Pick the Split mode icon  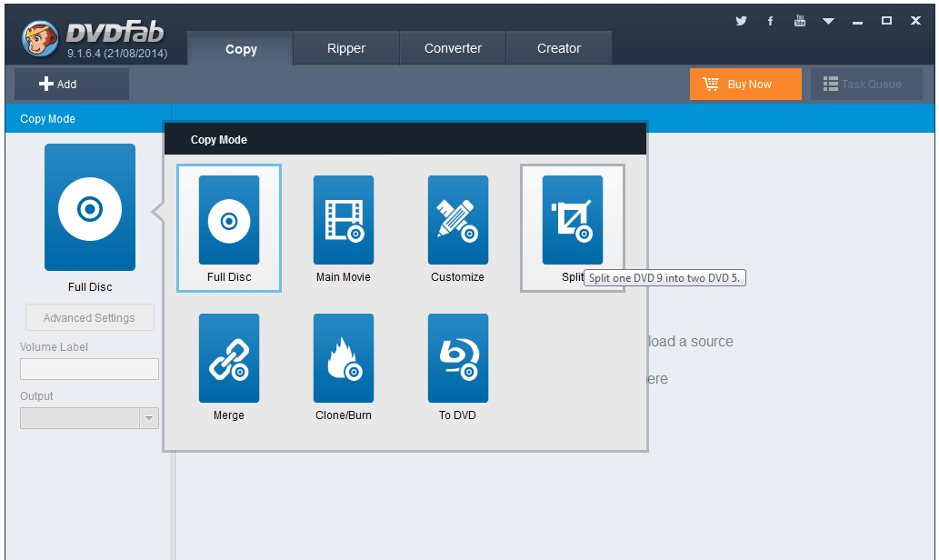[x=572, y=220]
